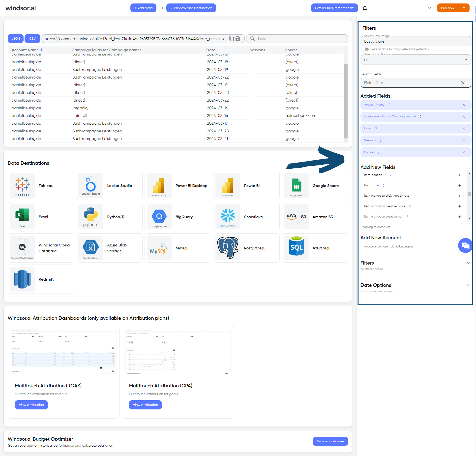Select Python/R destination icon

[91, 217]
